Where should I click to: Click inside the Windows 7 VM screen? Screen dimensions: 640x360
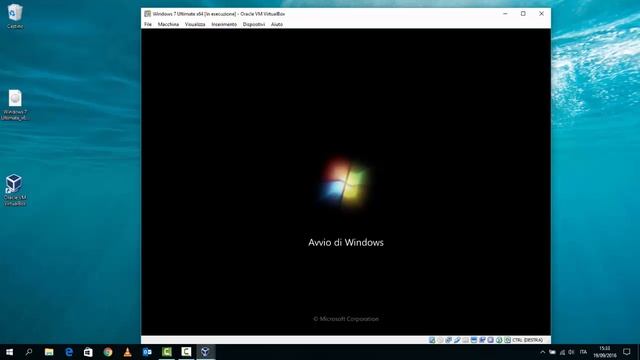click(x=346, y=182)
